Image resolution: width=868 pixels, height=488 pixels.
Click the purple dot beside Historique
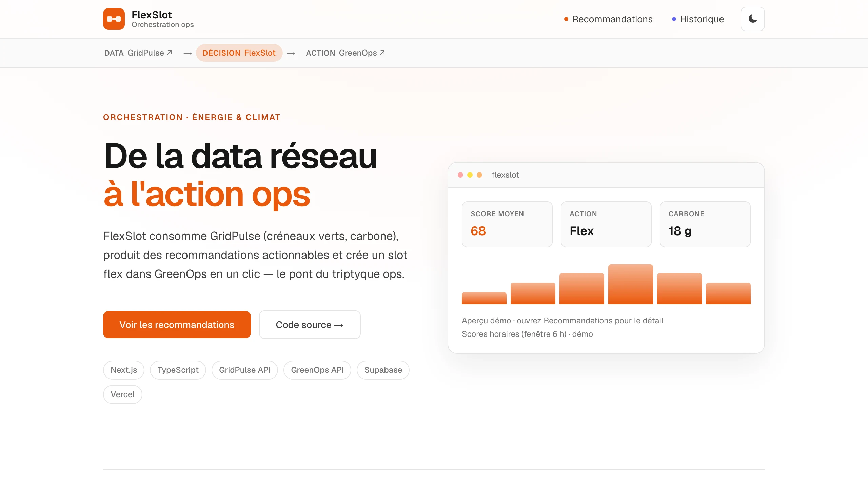(x=674, y=19)
